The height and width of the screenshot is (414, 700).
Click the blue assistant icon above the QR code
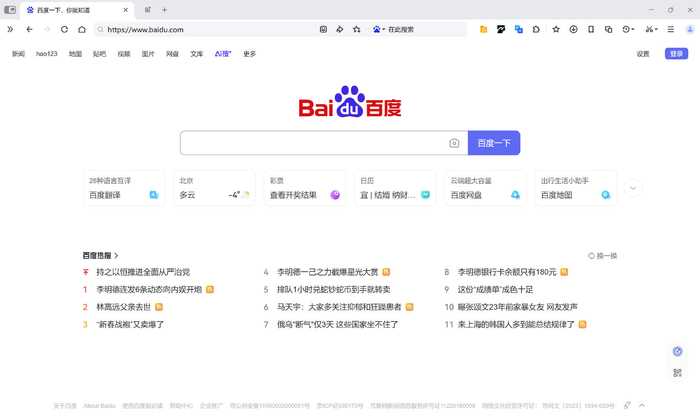coord(678,351)
